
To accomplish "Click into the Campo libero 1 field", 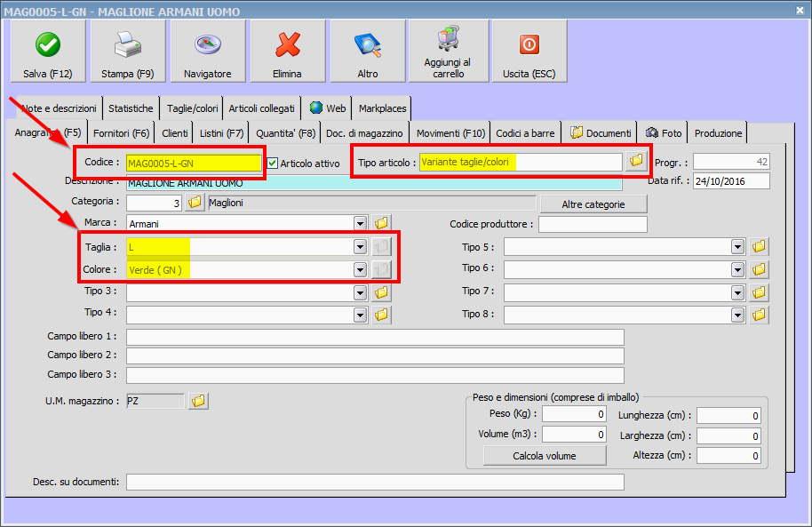I will pyautogui.click(x=375, y=337).
